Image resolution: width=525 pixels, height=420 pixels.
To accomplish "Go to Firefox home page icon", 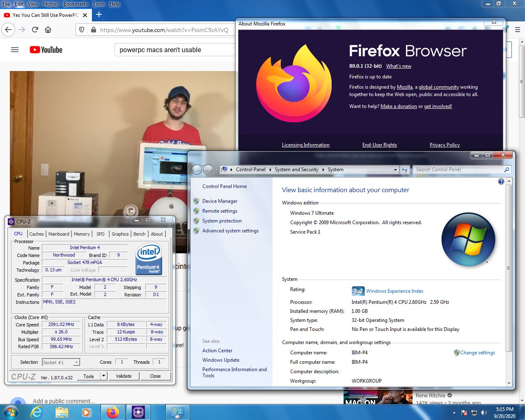I will [48, 30].
